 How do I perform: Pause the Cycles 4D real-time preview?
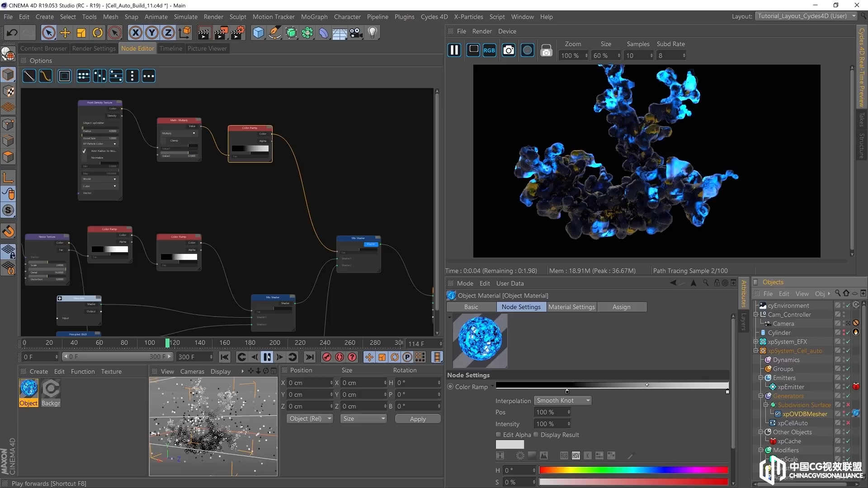point(454,50)
